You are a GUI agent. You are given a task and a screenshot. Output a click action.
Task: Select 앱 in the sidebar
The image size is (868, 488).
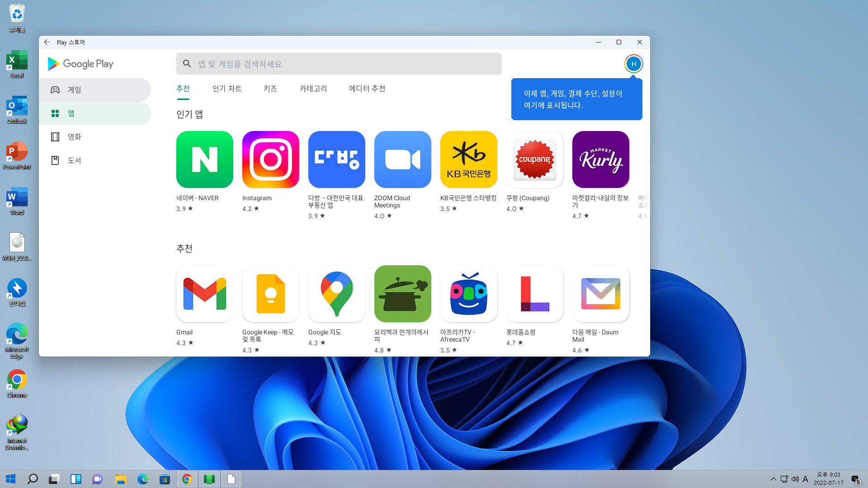coord(95,113)
